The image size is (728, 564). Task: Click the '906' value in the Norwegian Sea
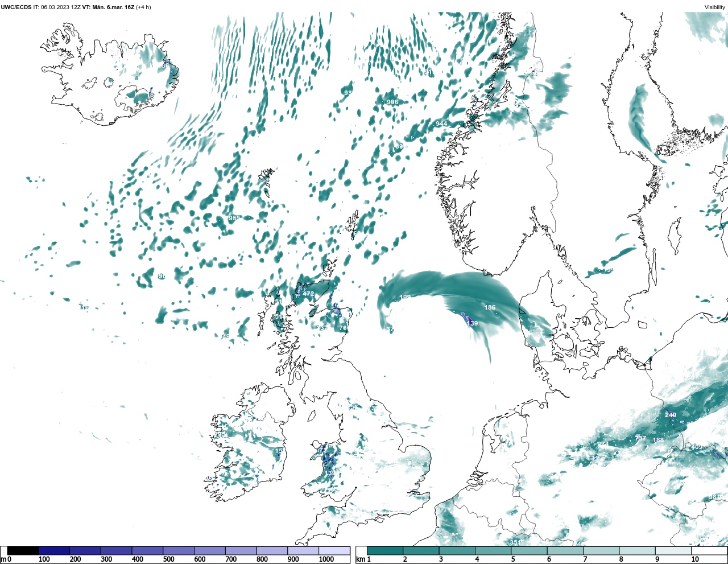[392, 102]
